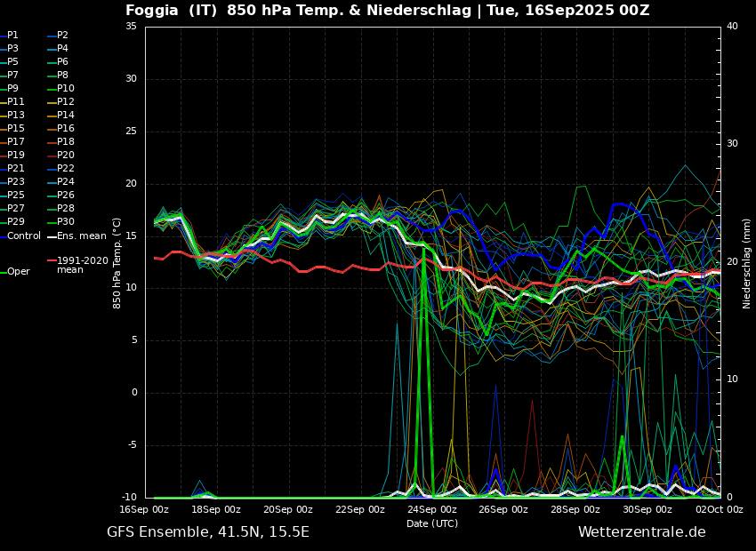
Task: Select the 24Sep 00z date tick
Action: coord(432,509)
